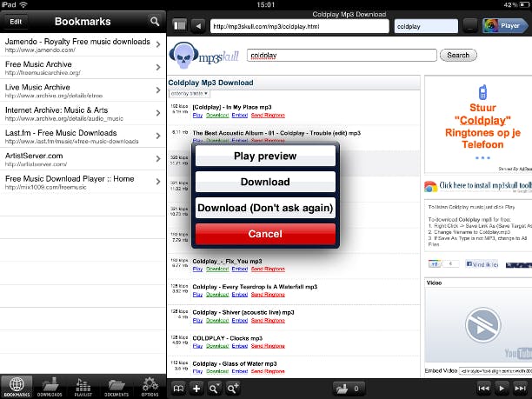The image size is (532, 399).
Task: Select 'Jamendo - Royalty Free music downloads' bookmark
Action: click(77, 42)
